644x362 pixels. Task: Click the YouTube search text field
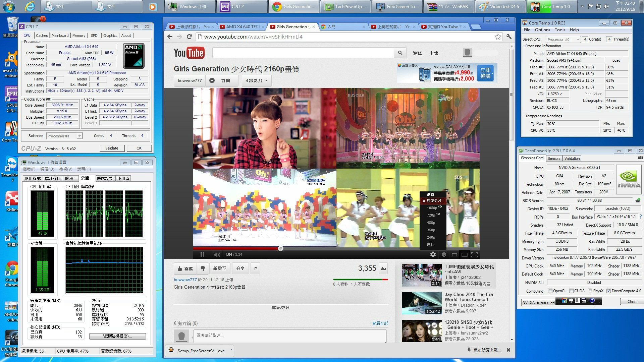click(303, 53)
